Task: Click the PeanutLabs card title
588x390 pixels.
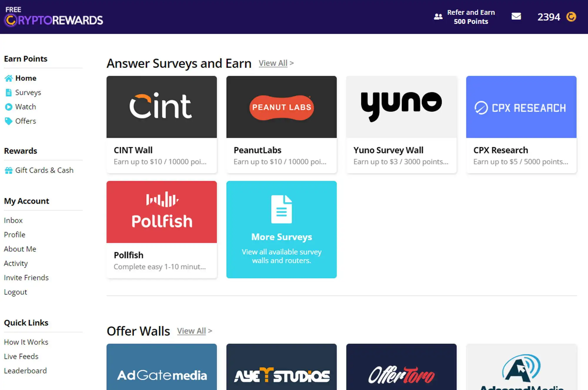Action: [x=258, y=150]
